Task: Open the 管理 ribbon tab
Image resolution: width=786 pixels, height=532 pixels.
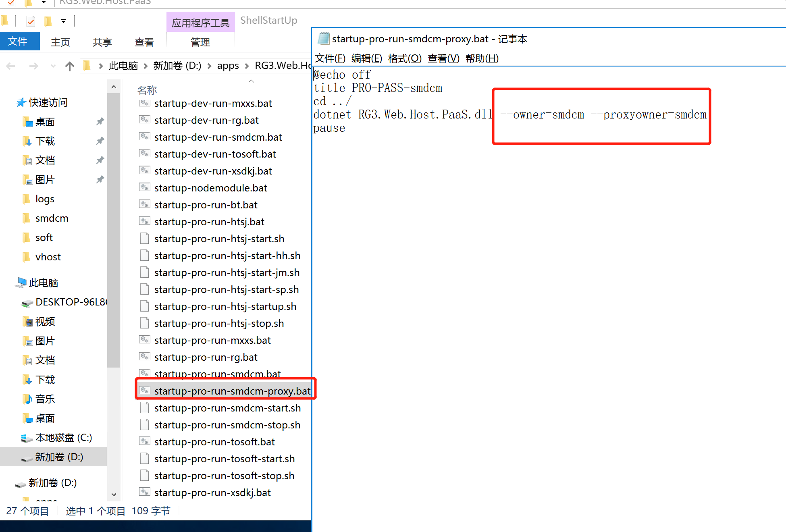Action: click(200, 42)
